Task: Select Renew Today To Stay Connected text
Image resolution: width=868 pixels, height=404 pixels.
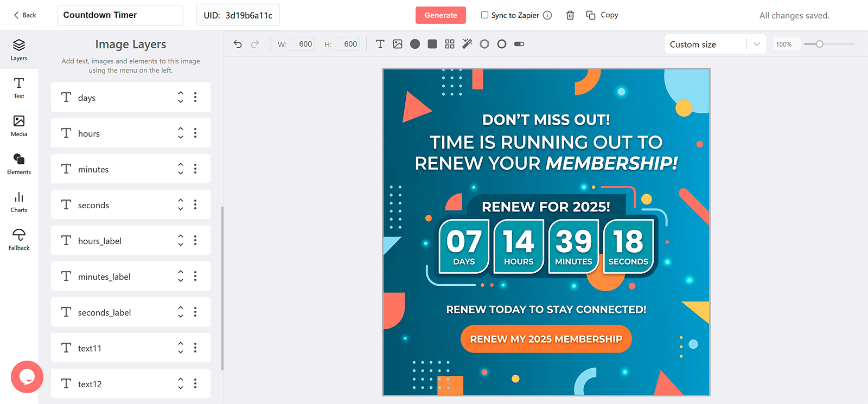Action: [546, 309]
